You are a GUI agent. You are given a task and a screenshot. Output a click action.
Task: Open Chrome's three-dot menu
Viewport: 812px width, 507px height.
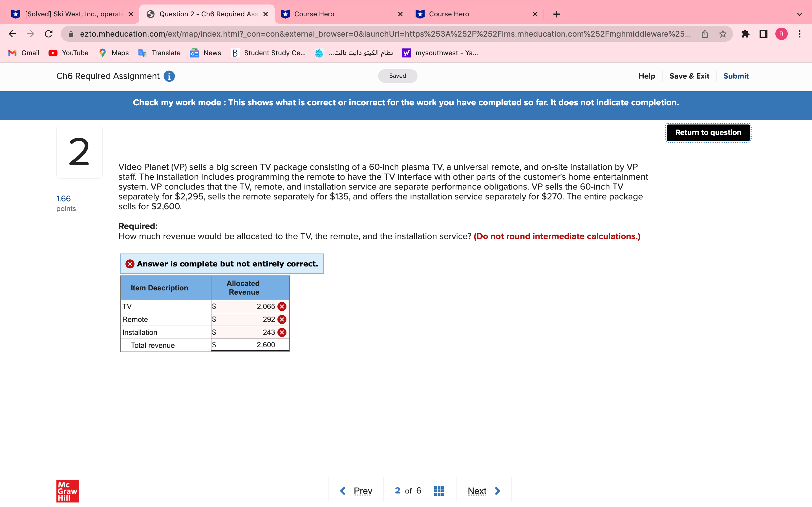[x=800, y=34]
